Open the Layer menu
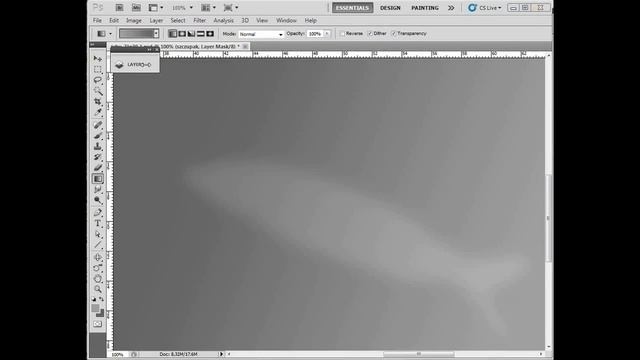This screenshot has width=640, height=360. pos(156,20)
